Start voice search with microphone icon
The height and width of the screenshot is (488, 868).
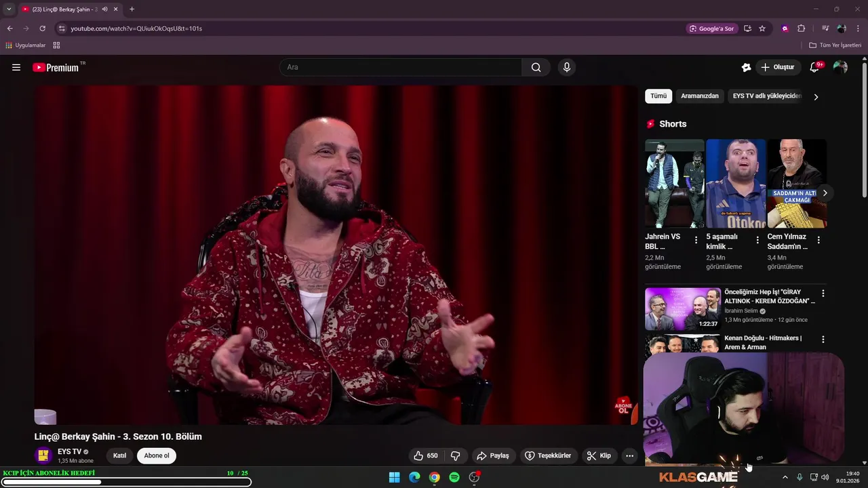coord(567,67)
